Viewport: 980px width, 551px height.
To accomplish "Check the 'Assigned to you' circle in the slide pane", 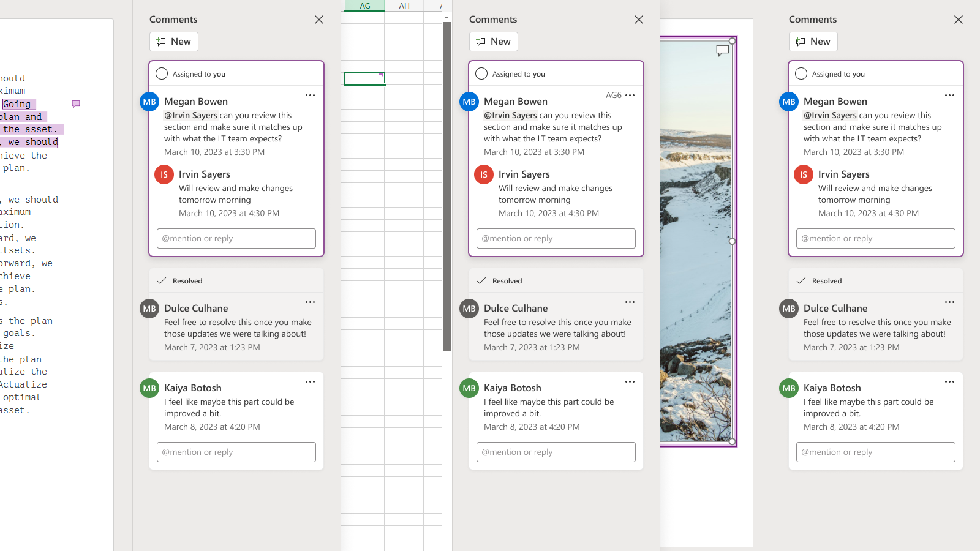I will pyautogui.click(x=801, y=74).
